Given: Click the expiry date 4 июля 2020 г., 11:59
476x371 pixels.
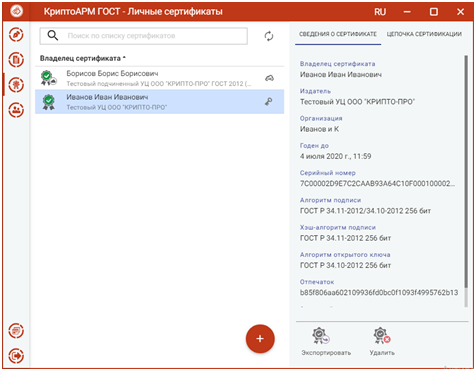Looking at the screenshot, I should pos(335,156).
